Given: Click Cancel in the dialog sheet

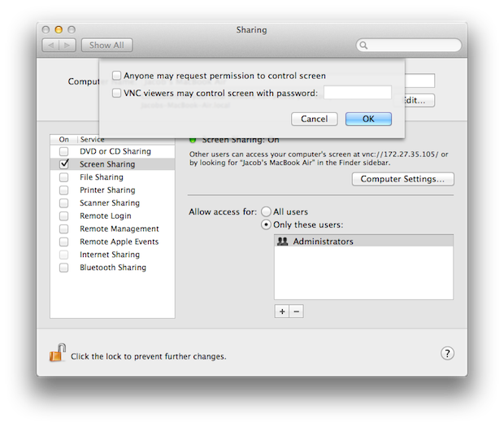Looking at the screenshot, I should (315, 119).
